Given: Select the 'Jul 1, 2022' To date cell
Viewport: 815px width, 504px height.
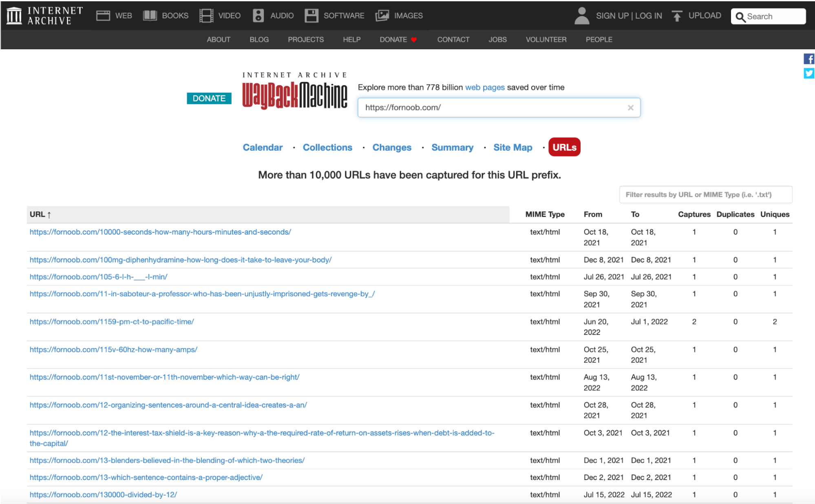Looking at the screenshot, I should [x=649, y=321].
